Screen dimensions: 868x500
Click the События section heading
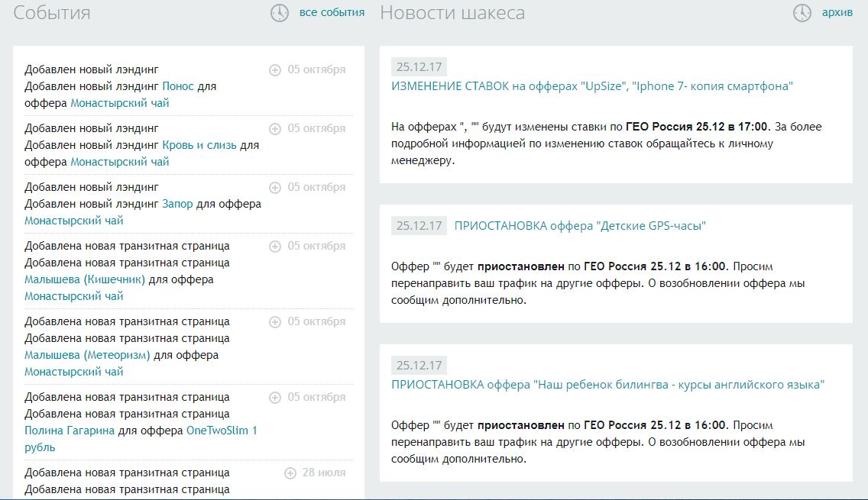51,13
